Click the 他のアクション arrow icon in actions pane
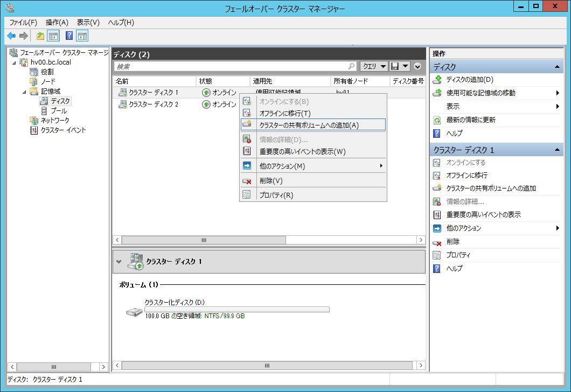 pyautogui.click(x=437, y=228)
